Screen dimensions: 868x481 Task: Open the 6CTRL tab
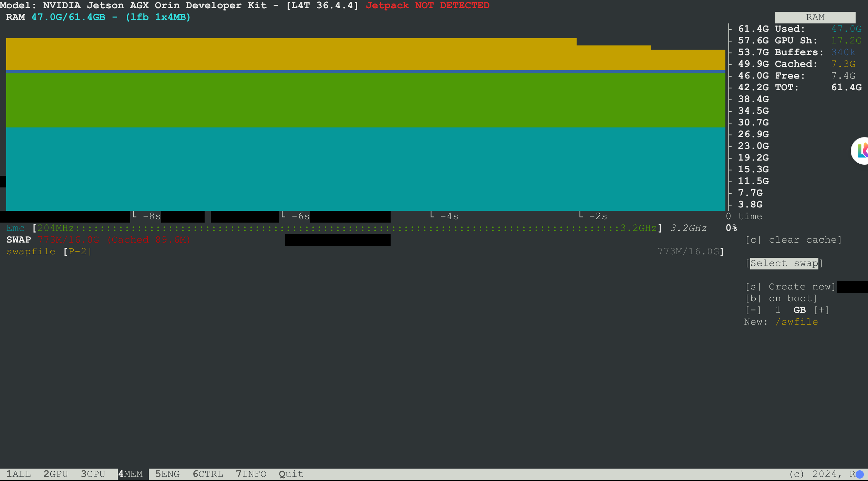coord(208,474)
